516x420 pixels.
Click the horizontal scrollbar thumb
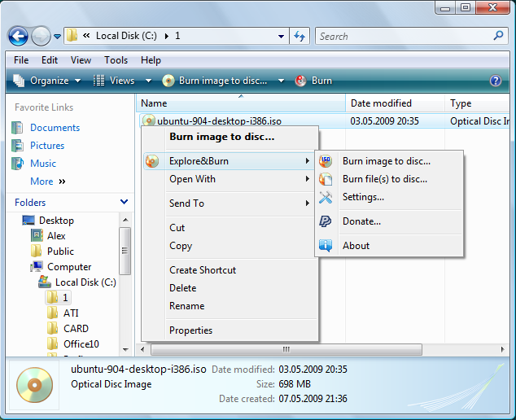pos(286,349)
